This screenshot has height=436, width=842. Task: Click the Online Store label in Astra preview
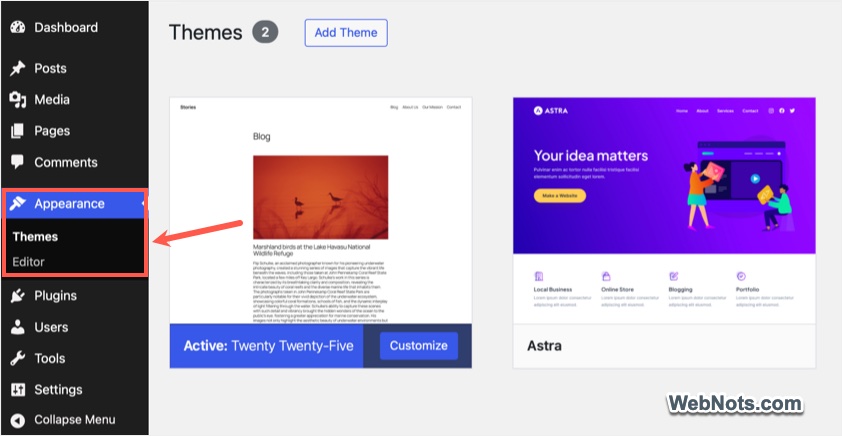tap(618, 289)
